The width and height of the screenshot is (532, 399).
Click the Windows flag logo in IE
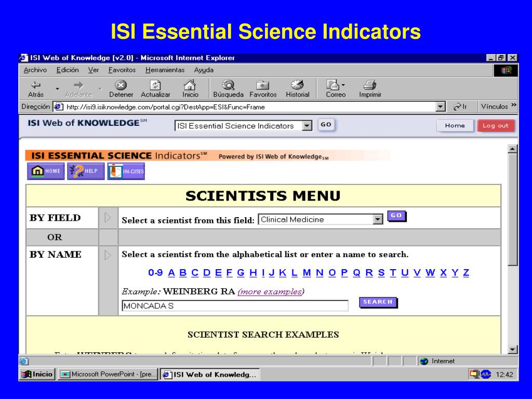[506, 70]
